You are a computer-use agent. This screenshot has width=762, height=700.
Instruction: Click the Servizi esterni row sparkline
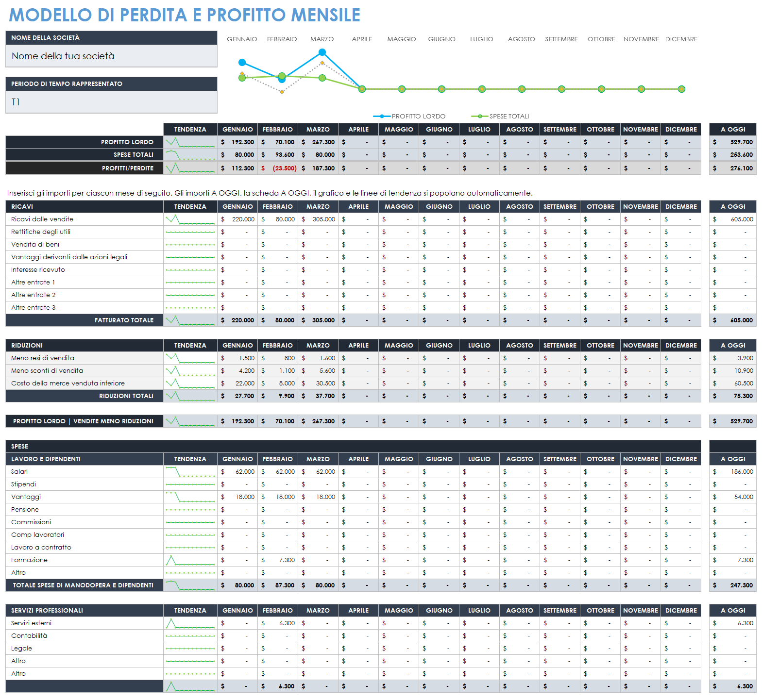[x=190, y=623]
